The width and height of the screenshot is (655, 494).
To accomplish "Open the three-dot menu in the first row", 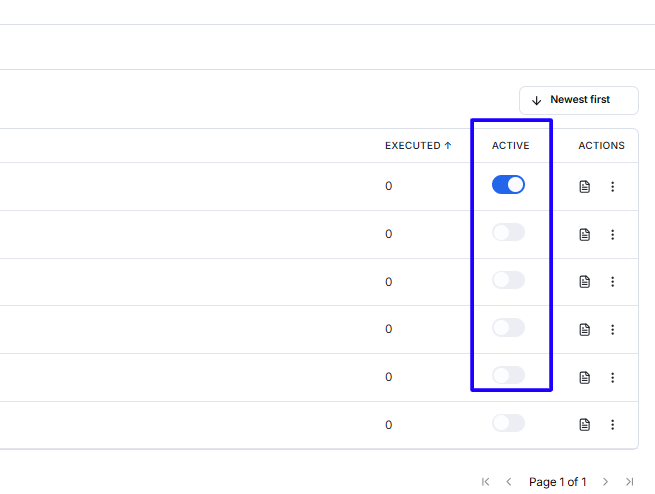I will 612,187.
